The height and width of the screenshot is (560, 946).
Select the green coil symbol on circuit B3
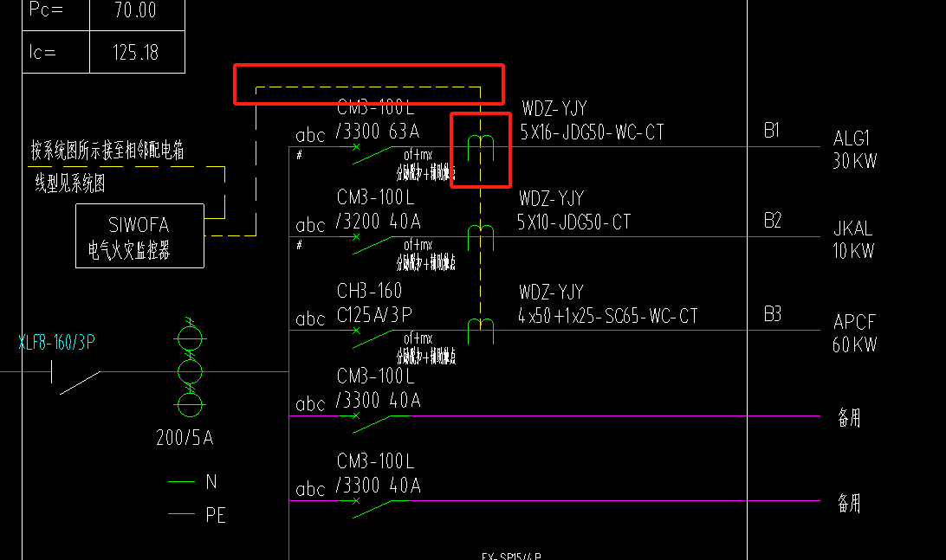[481, 331]
